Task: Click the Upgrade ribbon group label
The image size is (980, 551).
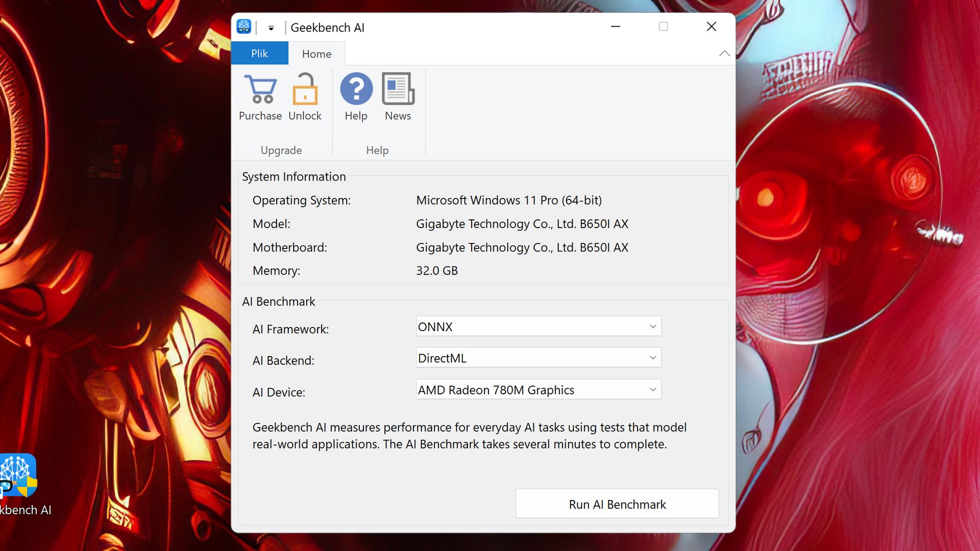Action: pyautogui.click(x=281, y=151)
